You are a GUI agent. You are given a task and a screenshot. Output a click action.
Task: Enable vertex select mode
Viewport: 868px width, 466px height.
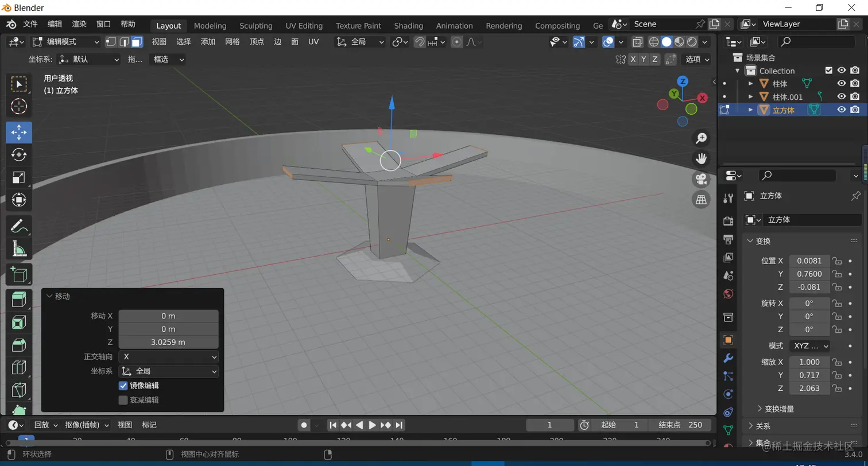[111, 42]
